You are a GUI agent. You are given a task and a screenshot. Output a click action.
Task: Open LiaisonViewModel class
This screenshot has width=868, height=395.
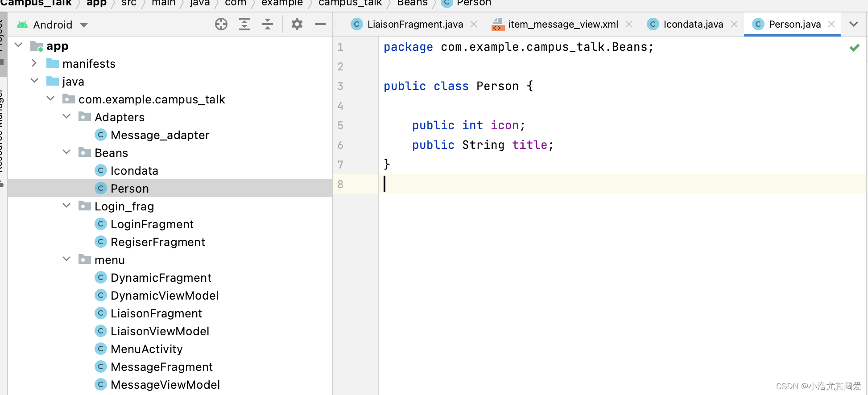coord(160,331)
